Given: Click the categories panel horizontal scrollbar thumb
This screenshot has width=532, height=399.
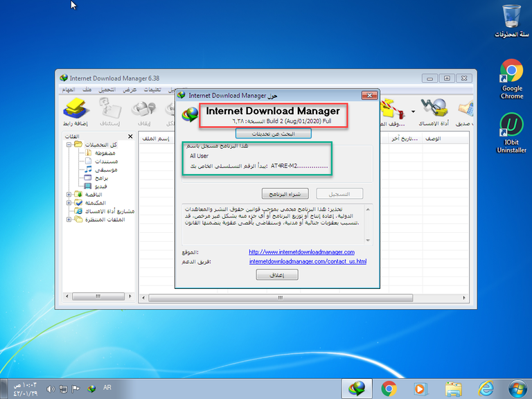Looking at the screenshot, I should (98, 296).
